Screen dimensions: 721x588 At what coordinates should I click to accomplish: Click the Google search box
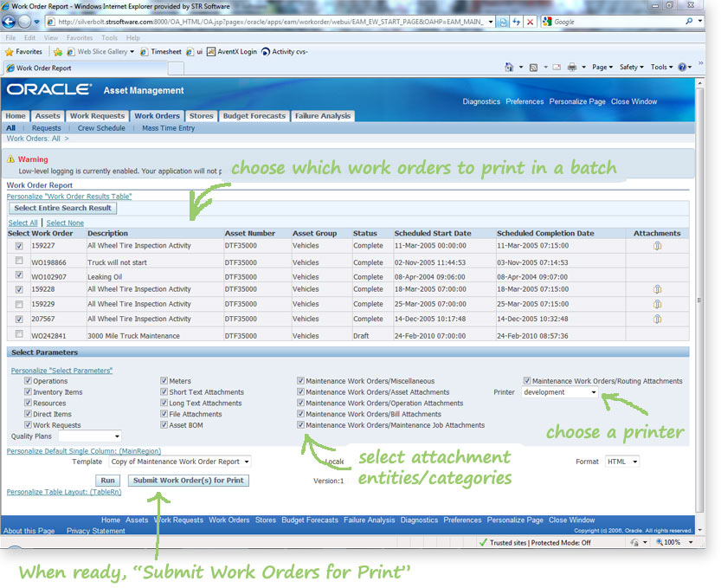pos(617,22)
